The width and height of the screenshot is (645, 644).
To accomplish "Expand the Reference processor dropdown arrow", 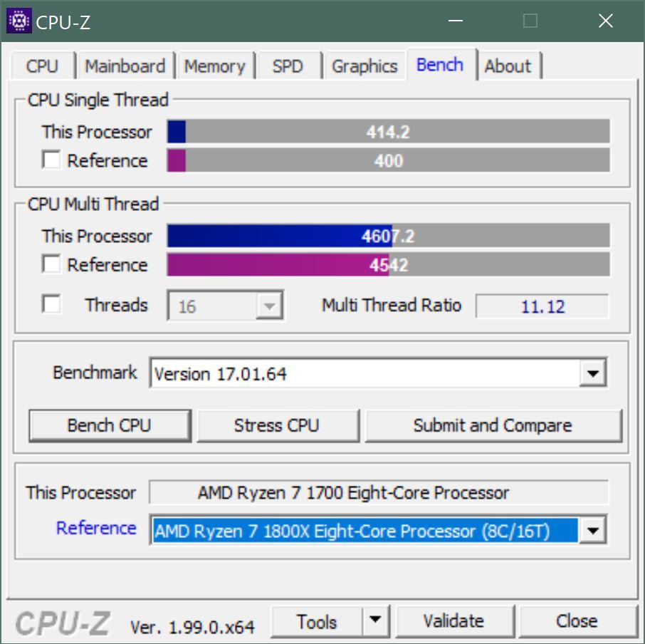I will [592, 530].
